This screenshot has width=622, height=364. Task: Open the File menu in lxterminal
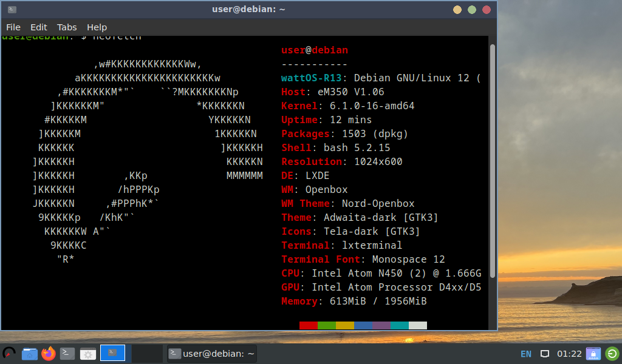(13, 27)
